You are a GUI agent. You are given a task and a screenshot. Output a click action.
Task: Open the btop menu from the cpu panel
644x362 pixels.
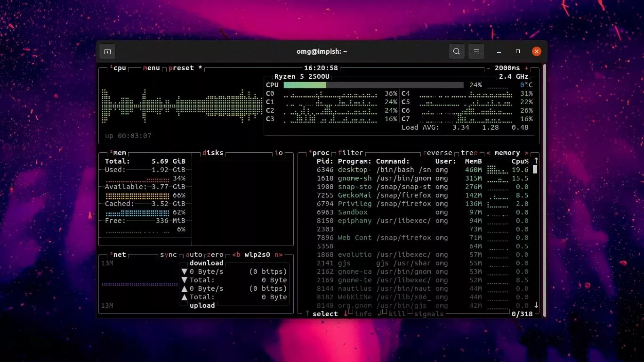click(151, 68)
